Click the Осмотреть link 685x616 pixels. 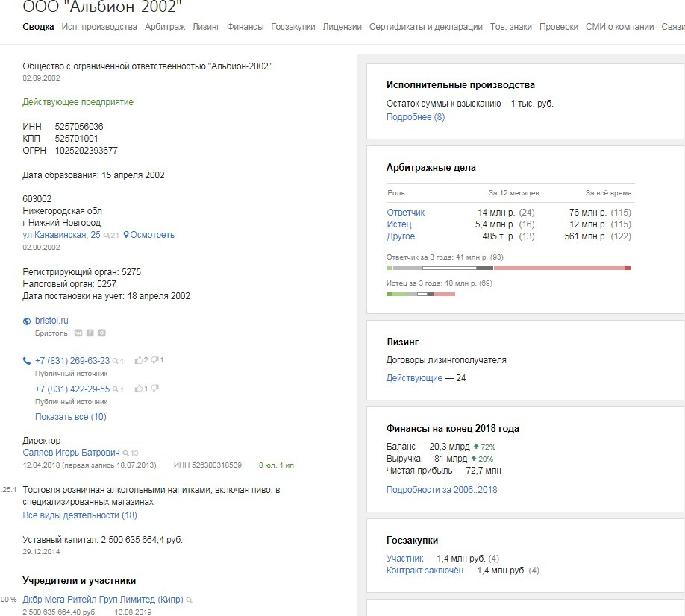[x=152, y=235]
